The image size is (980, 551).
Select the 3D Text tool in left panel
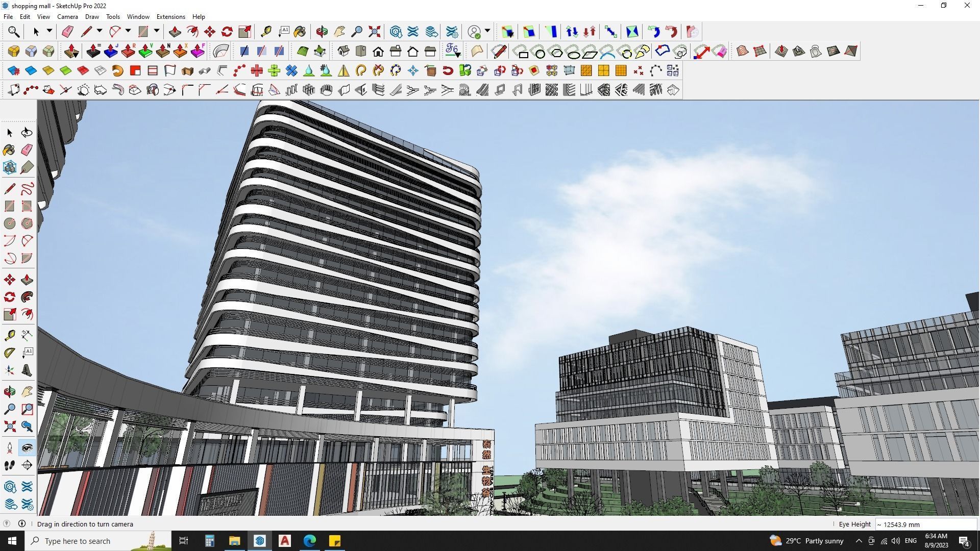coord(27,370)
